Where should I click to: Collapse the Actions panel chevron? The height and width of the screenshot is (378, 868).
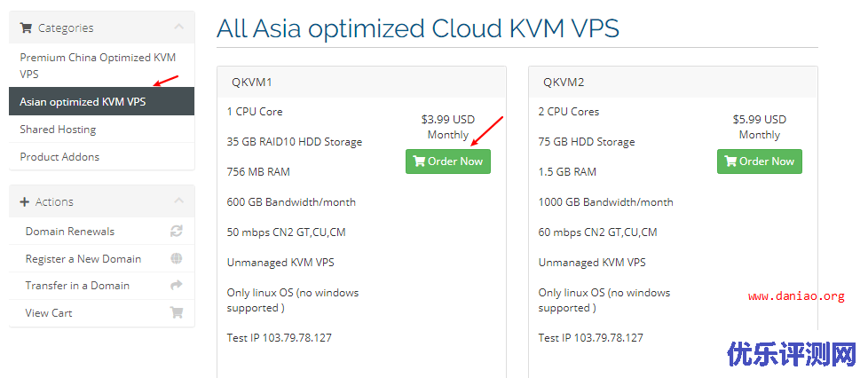178,201
